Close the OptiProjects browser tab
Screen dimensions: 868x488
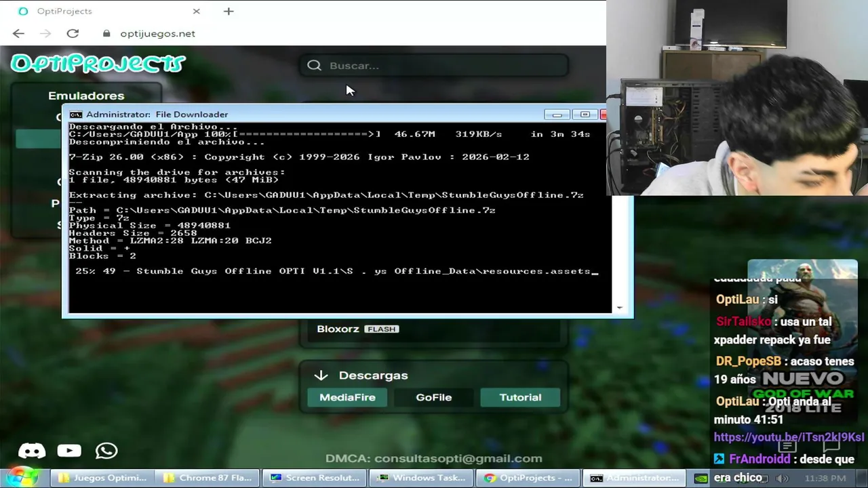pos(196,11)
